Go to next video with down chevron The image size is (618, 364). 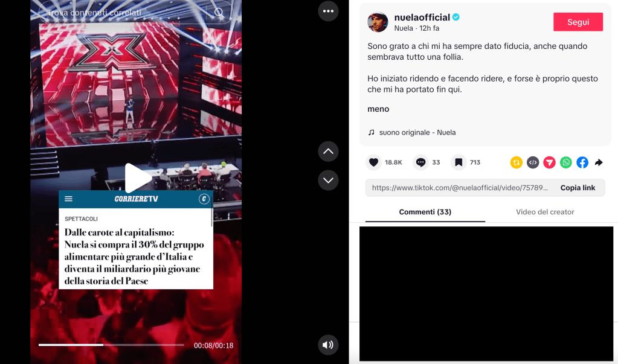point(328,180)
